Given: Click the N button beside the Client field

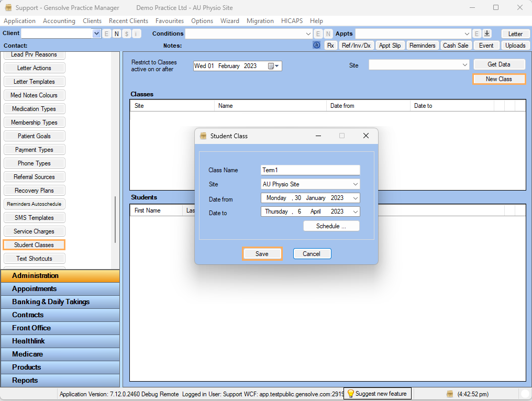Looking at the screenshot, I should (x=117, y=34).
